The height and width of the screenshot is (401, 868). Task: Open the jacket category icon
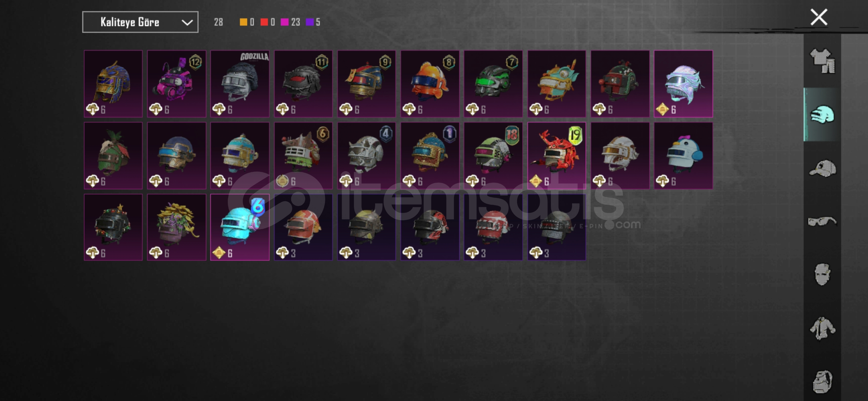822,328
